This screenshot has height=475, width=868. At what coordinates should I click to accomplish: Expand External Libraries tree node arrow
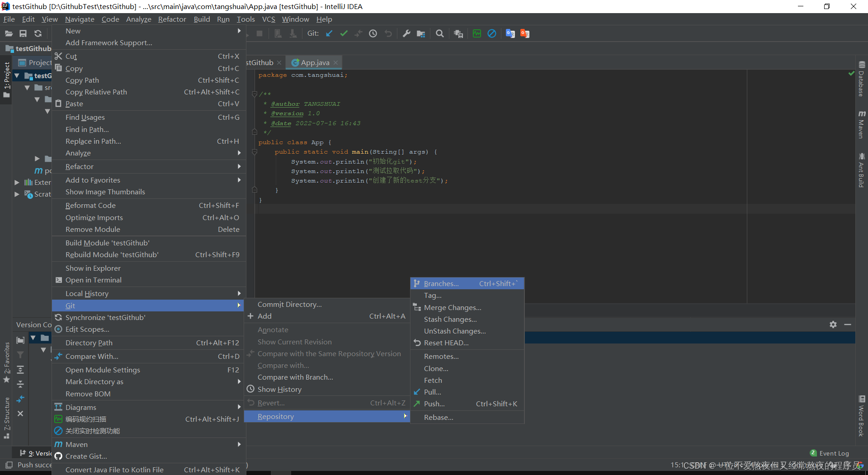pos(17,183)
